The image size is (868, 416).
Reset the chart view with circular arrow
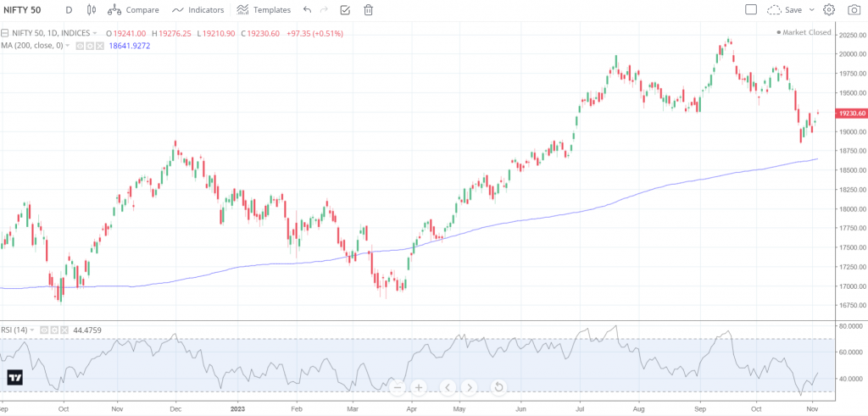(x=498, y=387)
